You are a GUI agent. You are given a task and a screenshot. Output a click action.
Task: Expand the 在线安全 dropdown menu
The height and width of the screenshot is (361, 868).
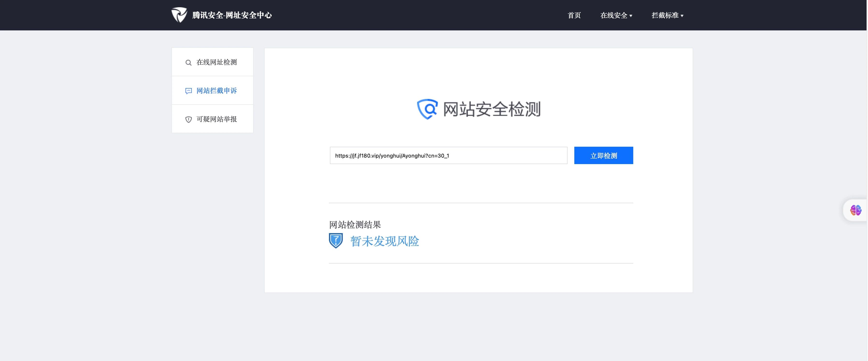[x=614, y=15]
